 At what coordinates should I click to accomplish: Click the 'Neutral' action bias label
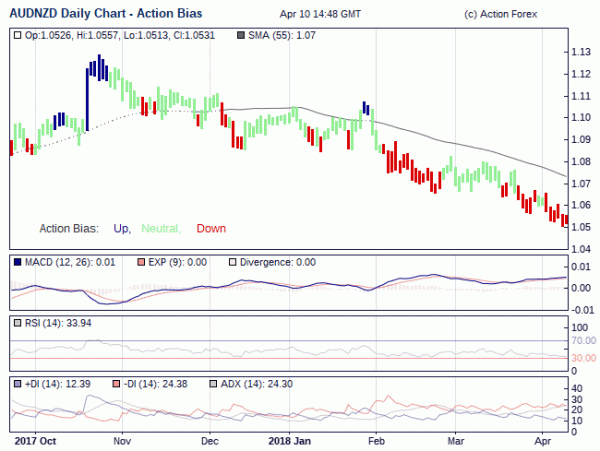point(161,229)
